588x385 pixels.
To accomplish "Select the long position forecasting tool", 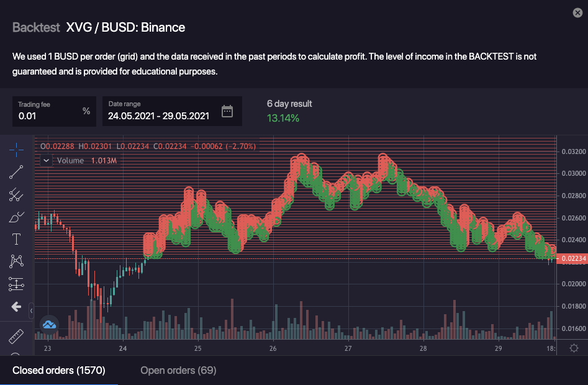I will click(16, 284).
